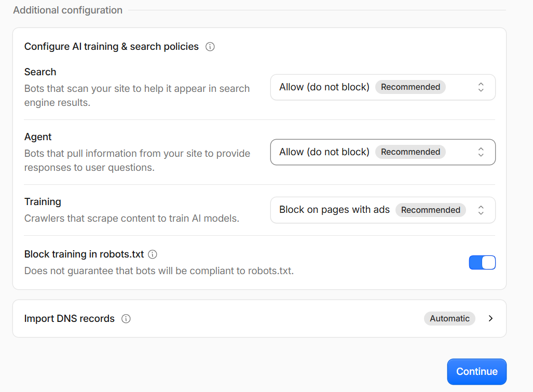Toggle off Block training in robots.txt switch
533x392 pixels.
482,263
